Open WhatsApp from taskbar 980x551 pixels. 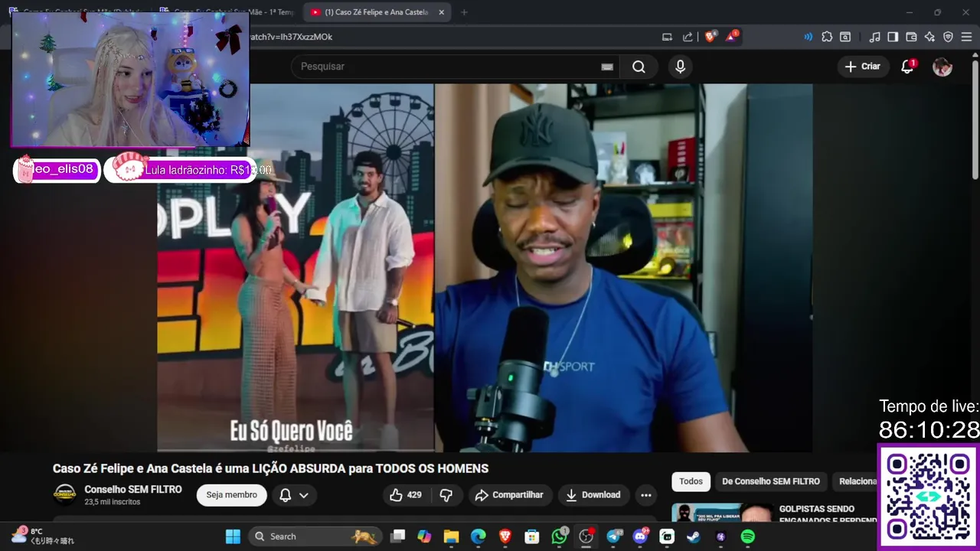pyautogui.click(x=560, y=536)
